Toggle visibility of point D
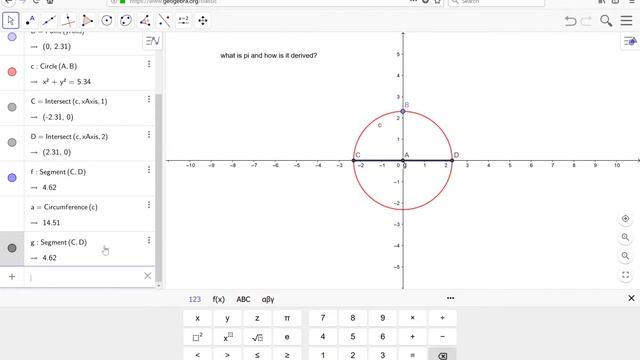Viewport: 640px width, 360px height. (12, 142)
